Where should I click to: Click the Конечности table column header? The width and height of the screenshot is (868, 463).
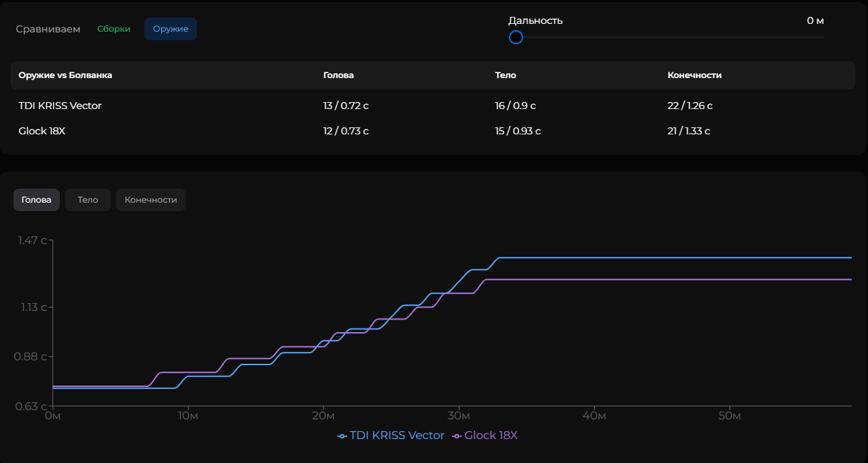click(x=694, y=75)
